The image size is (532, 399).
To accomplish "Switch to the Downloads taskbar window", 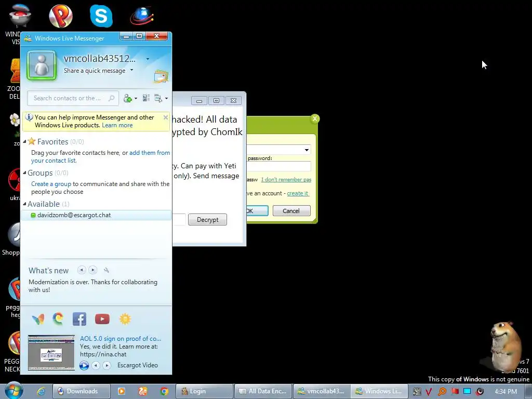I will pyautogui.click(x=82, y=391).
